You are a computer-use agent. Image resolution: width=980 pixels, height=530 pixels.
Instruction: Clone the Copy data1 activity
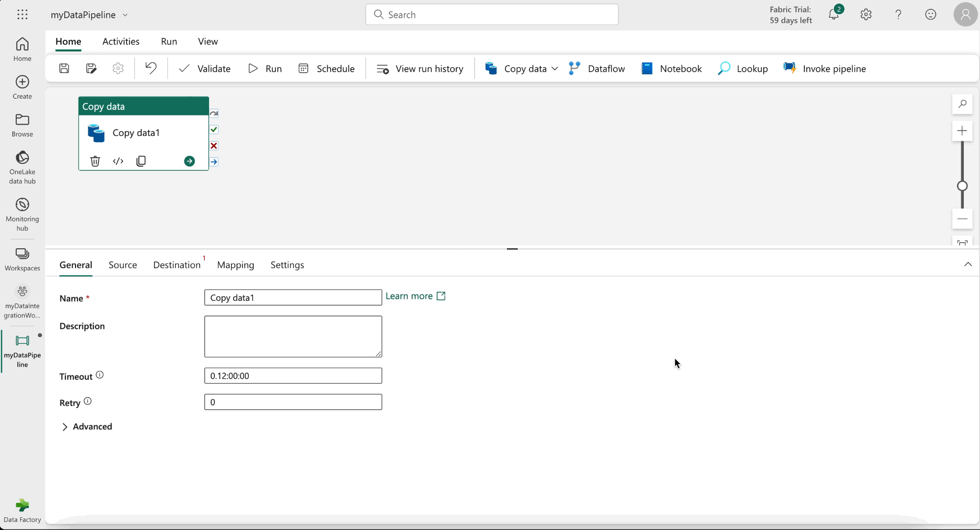pyautogui.click(x=141, y=161)
